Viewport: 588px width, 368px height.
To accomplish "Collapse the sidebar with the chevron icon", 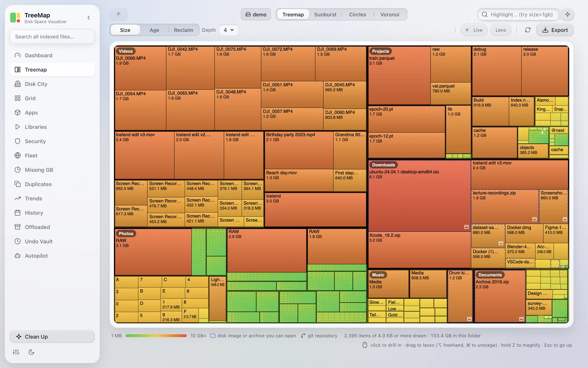I will point(89,18).
